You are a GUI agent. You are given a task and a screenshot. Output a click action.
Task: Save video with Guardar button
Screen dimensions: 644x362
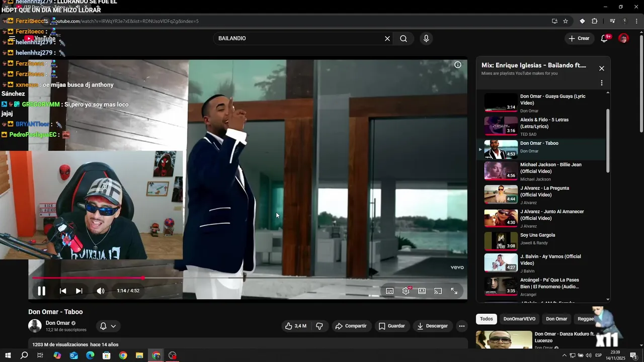click(392, 326)
